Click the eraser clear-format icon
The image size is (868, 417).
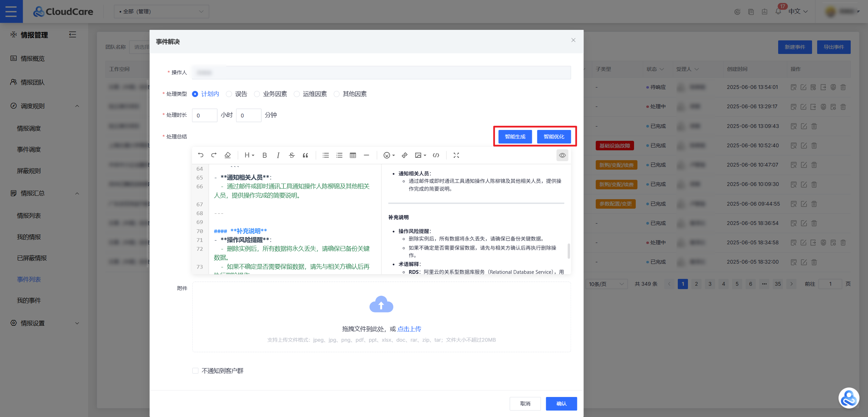[228, 155]
